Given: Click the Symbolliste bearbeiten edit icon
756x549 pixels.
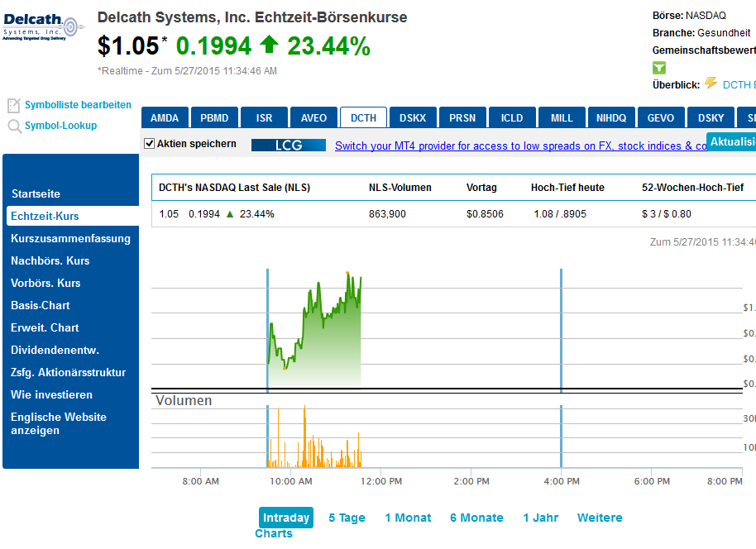Looking at the screenshot, I should pos(13,105).
